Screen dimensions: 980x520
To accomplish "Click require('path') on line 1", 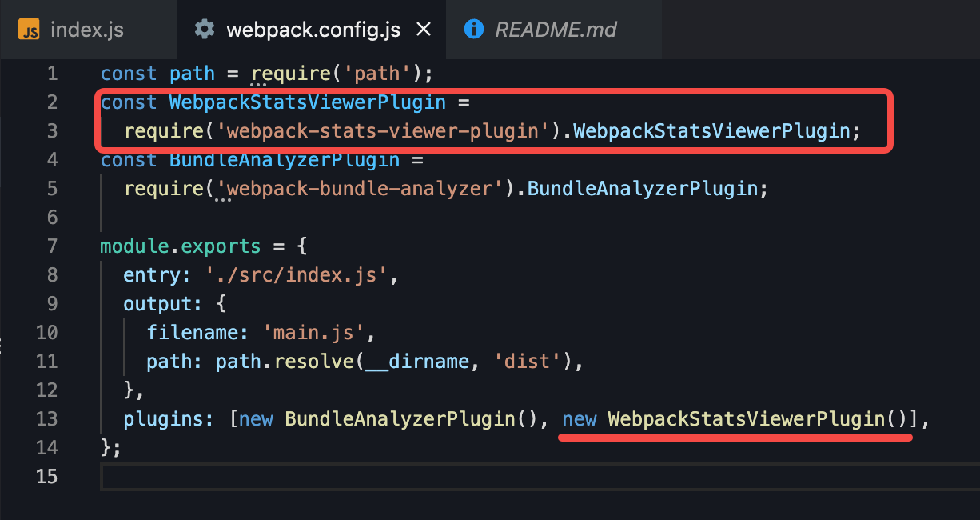I will coord(336,74).
